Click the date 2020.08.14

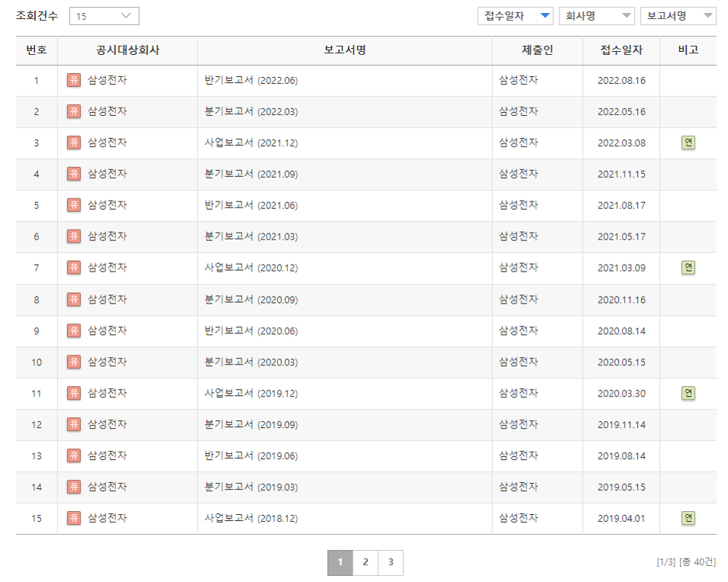tap(621, 330)
